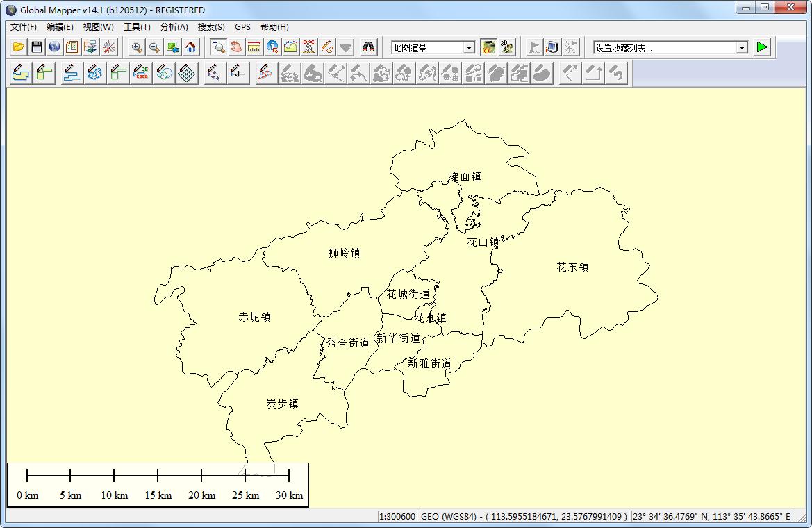
Task: Click the 花东镇 region label on map
Action: pos(572,267)
